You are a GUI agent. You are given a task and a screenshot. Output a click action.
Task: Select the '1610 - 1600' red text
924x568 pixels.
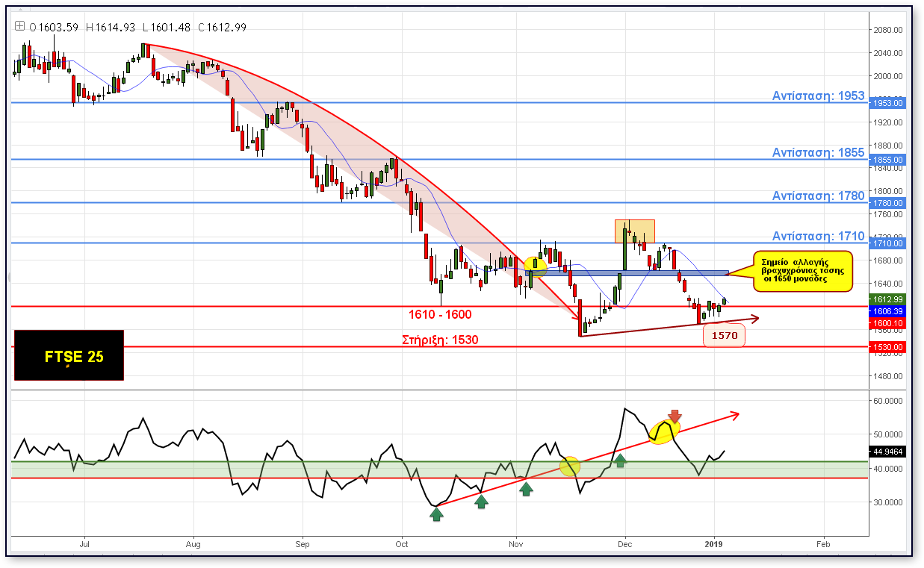coord(439,315)
